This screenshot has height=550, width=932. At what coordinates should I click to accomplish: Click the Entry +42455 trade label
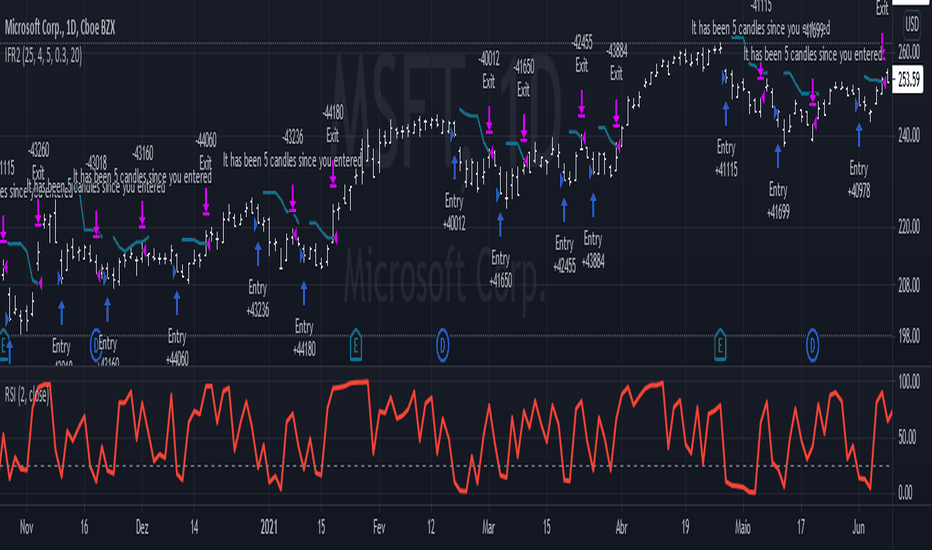[x=564, y=254]
